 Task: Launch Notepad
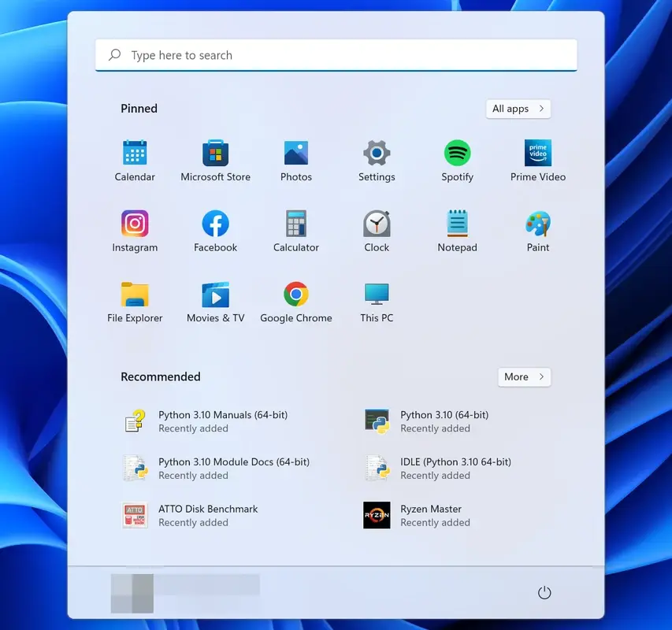[457, 224]
